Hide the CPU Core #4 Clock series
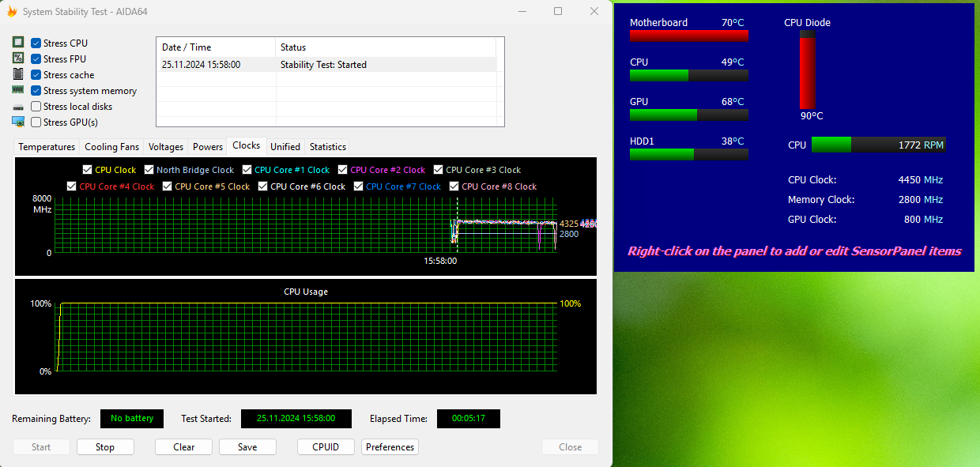Viewport: 980px width, 467px height. 71,186
